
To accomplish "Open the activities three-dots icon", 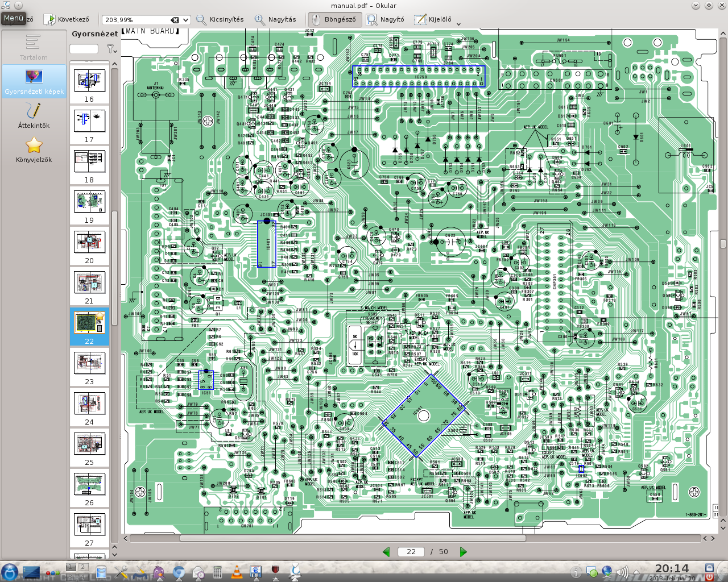I will [x=53, y=573].
